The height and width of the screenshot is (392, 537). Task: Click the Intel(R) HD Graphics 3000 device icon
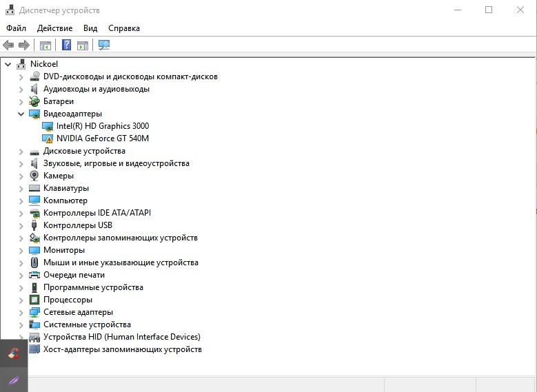point(48,126)
